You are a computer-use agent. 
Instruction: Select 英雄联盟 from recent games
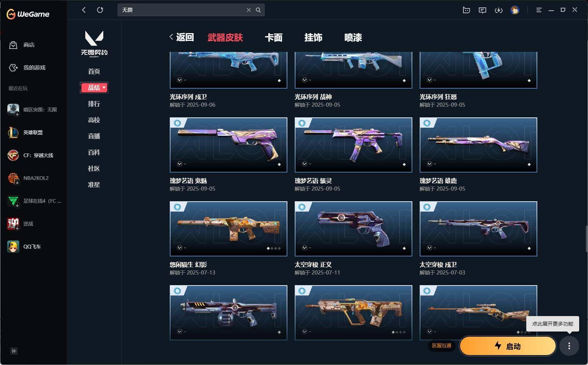point(33,132)
